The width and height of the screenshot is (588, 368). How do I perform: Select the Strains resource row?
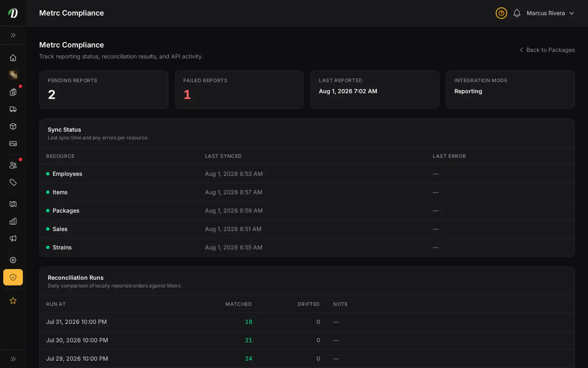point(307,247)
